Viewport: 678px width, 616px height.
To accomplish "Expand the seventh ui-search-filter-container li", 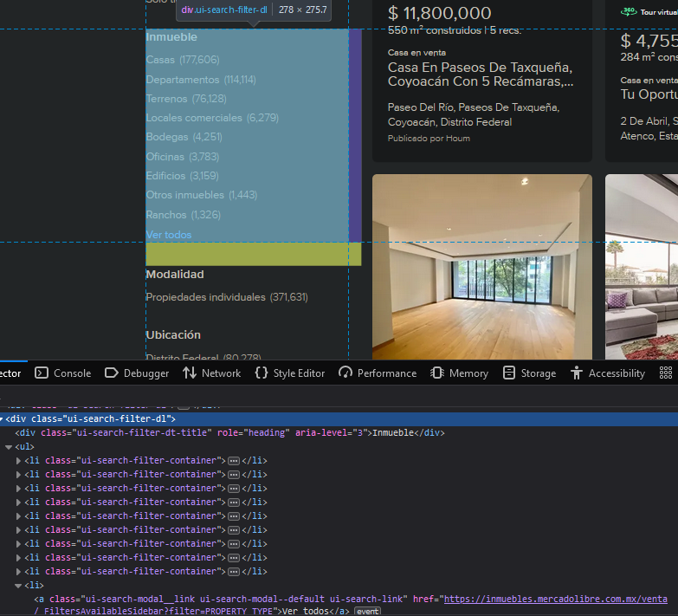I will (x=18, y=544).
